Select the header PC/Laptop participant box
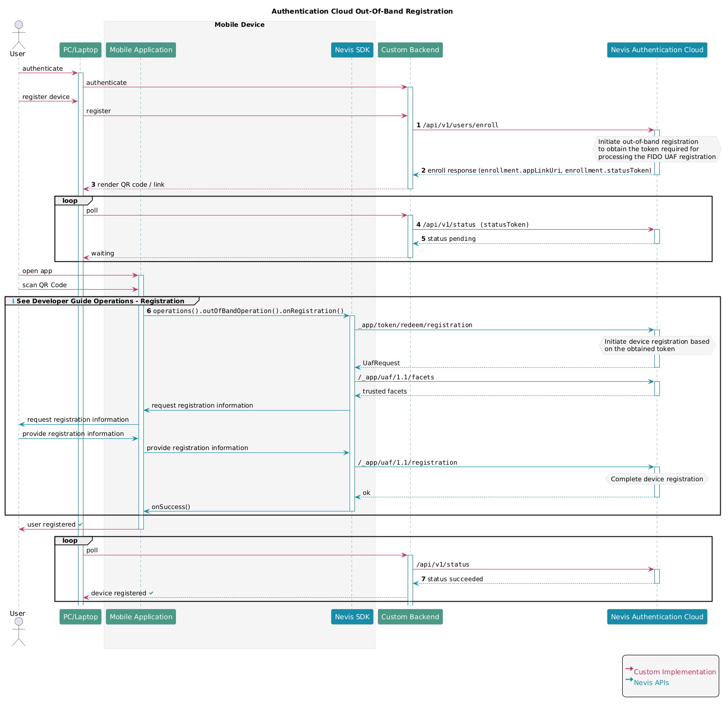The height and width of the screenshot is (706, 728). point(80,50)
